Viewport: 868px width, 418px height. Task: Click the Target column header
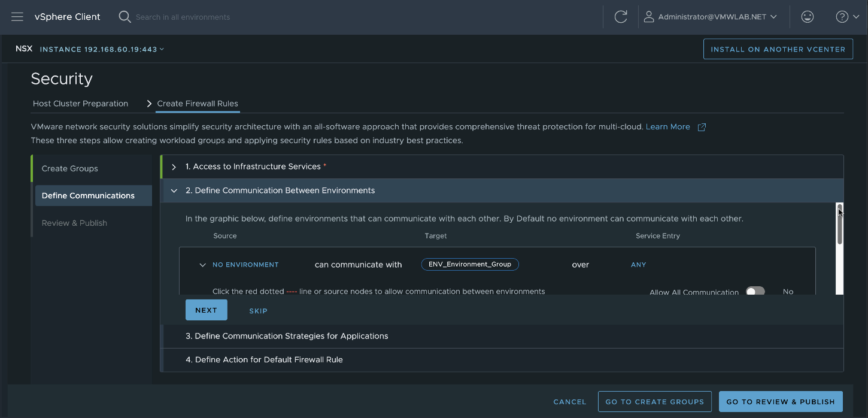pyautogui.click(x=436, y=236)
